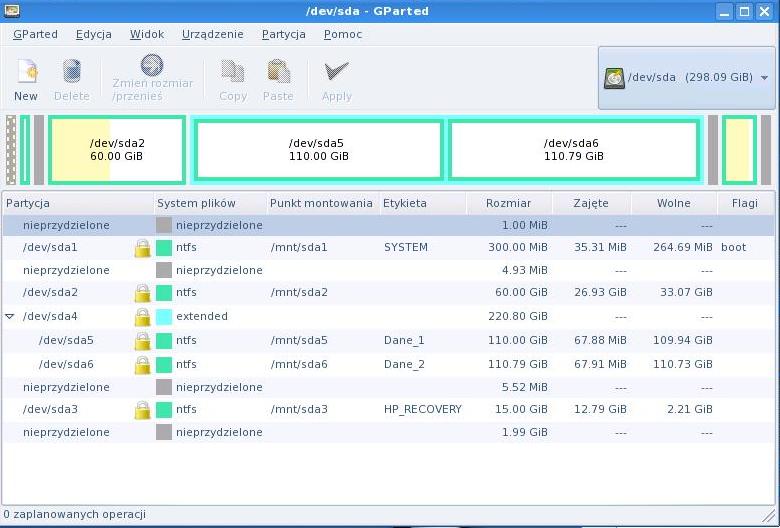Select the /dev/sda3 row in the list
Screen dimensions: 780x528
coord(388,410)
